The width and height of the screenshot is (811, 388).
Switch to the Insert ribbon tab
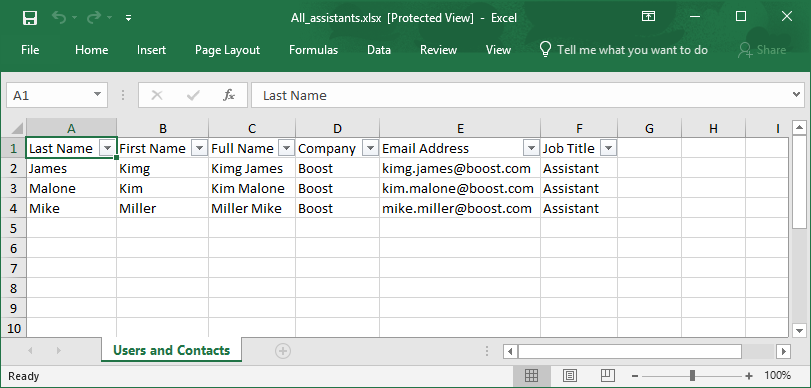click(x=152, y=50)
